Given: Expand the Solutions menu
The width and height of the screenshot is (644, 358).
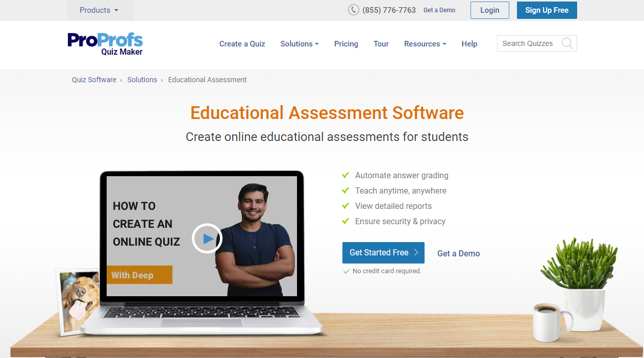Looking at the screenshot, I should tap(300, 44).
